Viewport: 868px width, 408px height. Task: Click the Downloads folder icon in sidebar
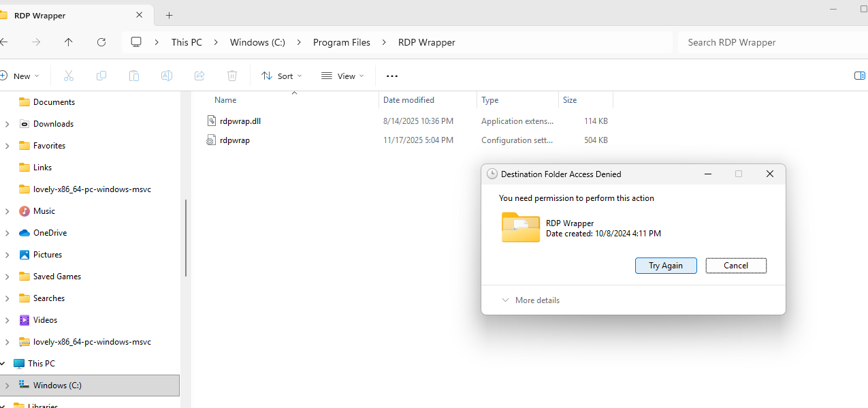click(25, 124)
